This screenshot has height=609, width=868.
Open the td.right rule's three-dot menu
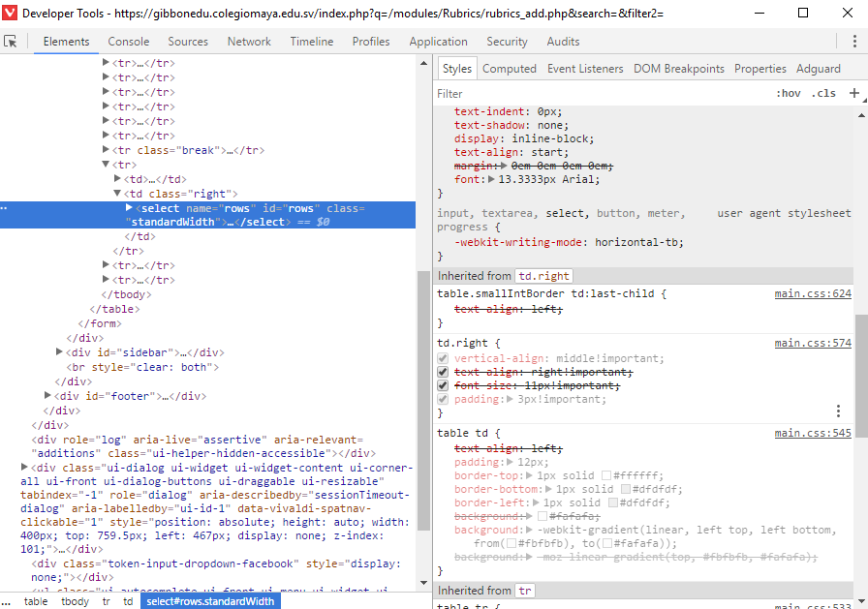[838, 411]
